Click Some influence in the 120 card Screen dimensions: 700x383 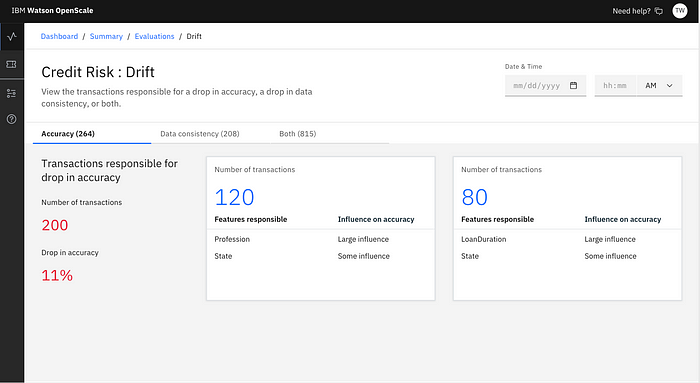364,256
